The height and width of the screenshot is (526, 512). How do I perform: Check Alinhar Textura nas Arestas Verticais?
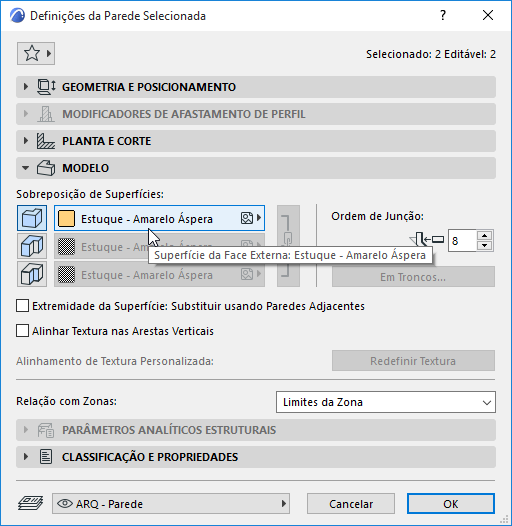point(22,331)
